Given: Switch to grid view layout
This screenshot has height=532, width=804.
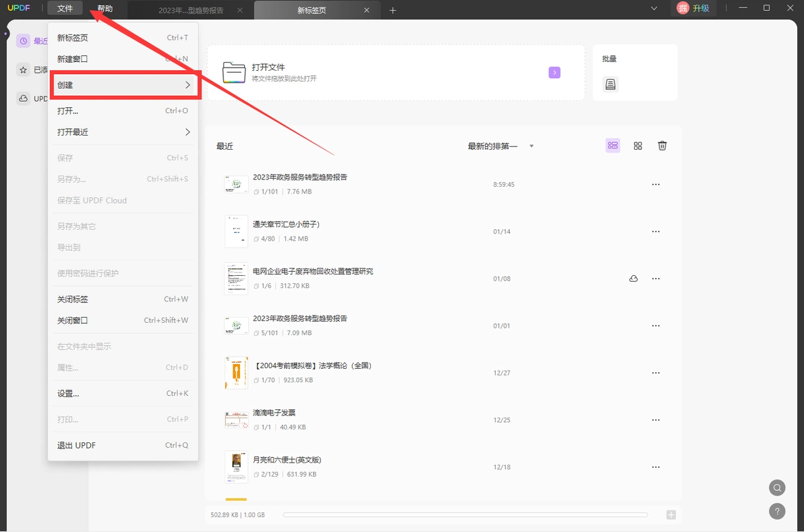Looking at the screenshot, I should pyautogui.click(x=638, y=146).
